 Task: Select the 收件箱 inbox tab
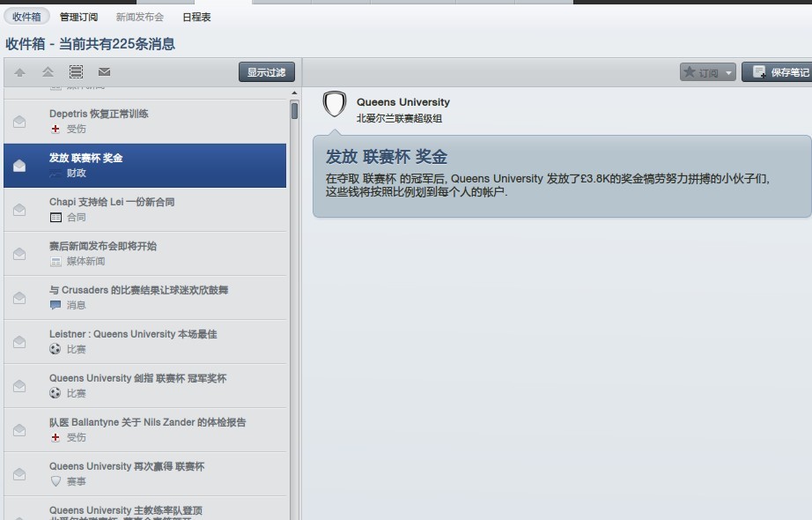26,17
